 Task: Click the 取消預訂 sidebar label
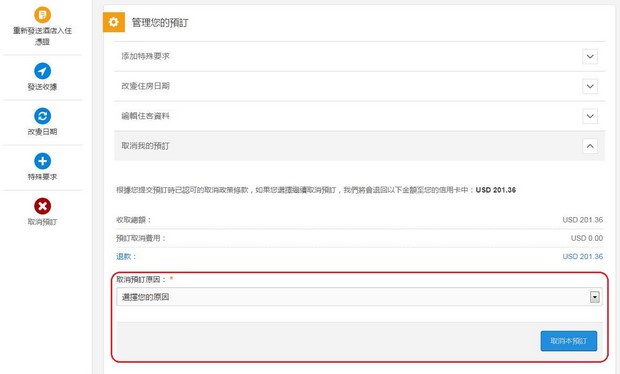tap(42, 222)
